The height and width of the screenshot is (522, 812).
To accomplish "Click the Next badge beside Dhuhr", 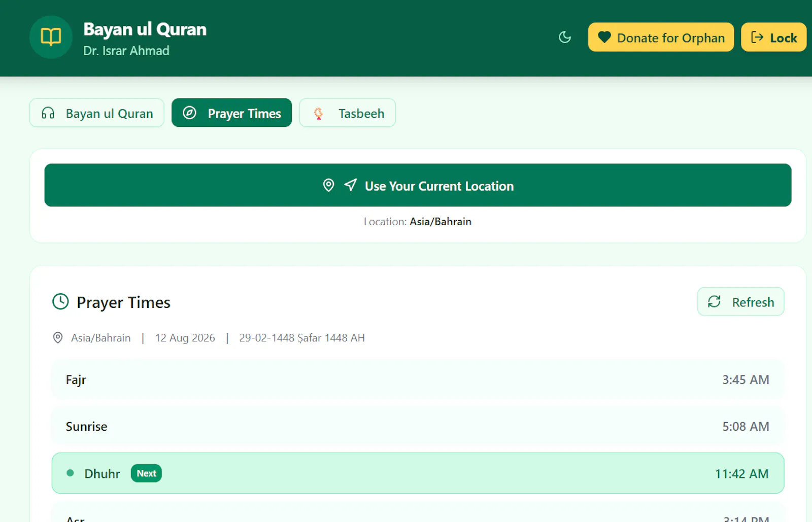I will pyautogui.click(x=146, y=473).
